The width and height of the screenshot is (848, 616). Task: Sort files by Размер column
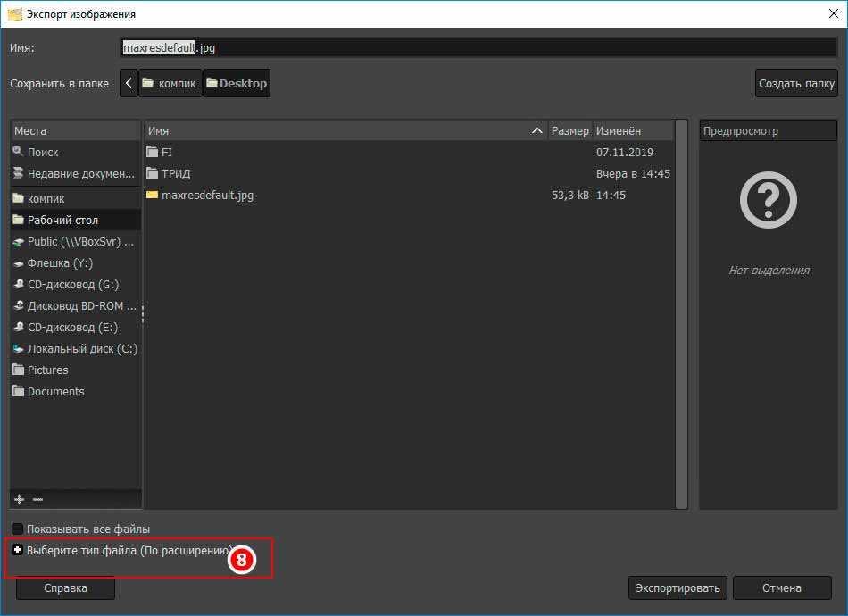[569, 131]
